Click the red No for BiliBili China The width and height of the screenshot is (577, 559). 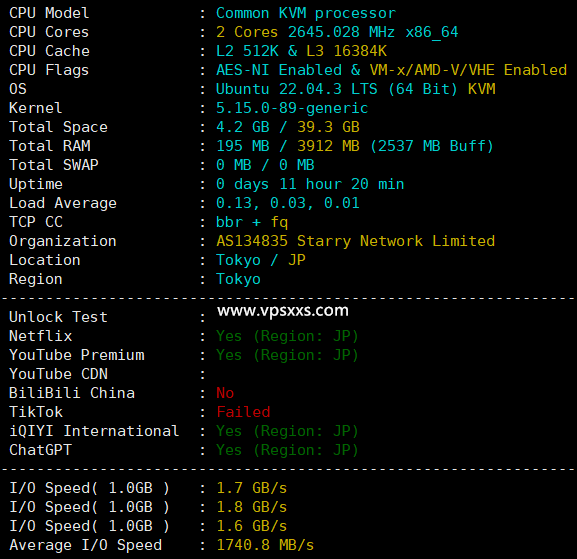point(225,393)
